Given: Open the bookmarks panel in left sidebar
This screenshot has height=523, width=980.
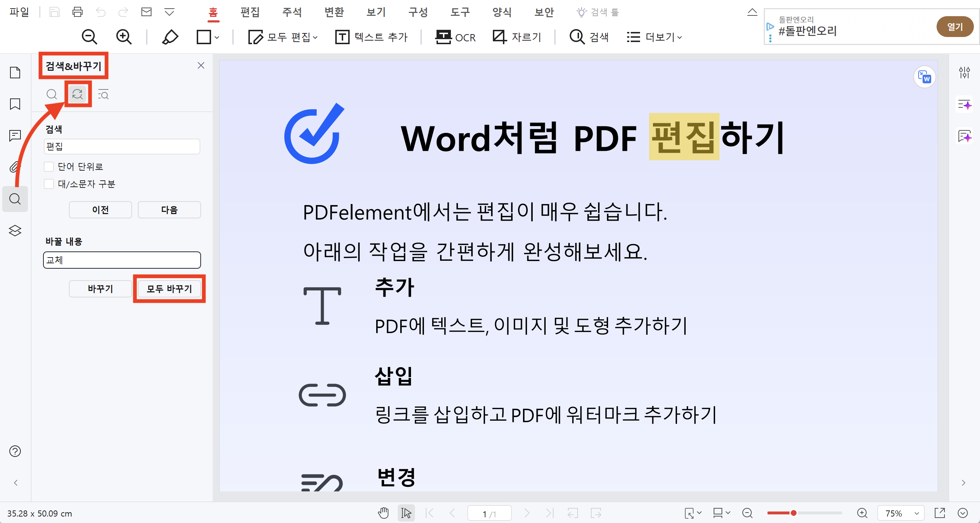Looking at the screenshot, I should pyautogui.click(x=15, y=104).
